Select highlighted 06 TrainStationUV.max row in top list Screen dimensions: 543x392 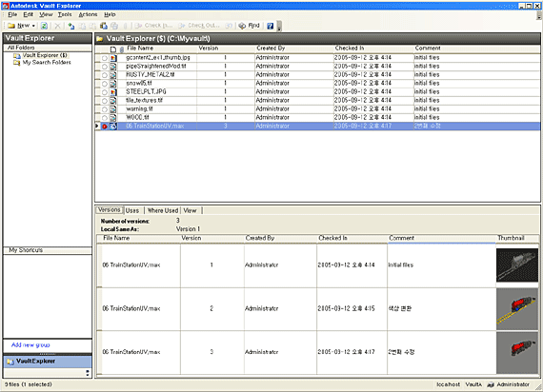point(317,127)
